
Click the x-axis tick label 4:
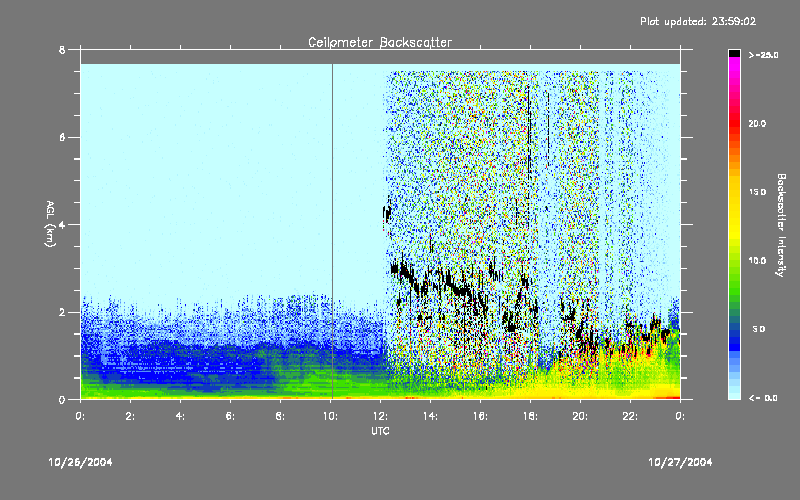coord(181,416)
